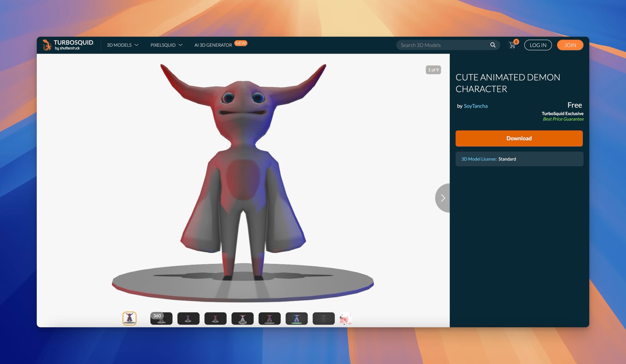Open 3D Model License selector
The image size is (626, 364).
click(x=519, y=159)
